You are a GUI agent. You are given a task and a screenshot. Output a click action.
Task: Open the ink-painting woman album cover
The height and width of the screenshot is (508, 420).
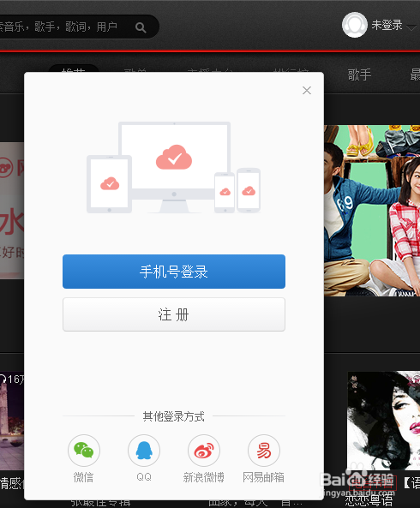click(x=384, y=421)
